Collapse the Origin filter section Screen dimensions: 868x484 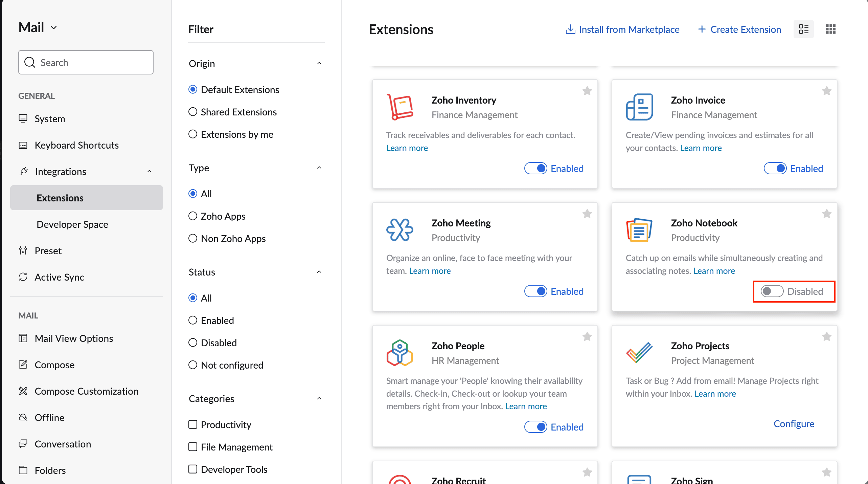pyautogui.click(x=319, y=63)
